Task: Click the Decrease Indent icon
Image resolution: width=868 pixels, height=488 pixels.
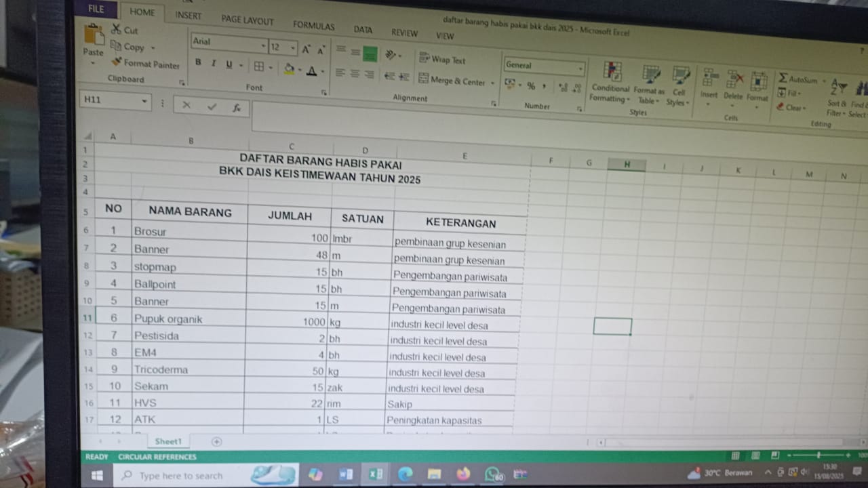Action: pyautogui.click(x=389, y=76)
